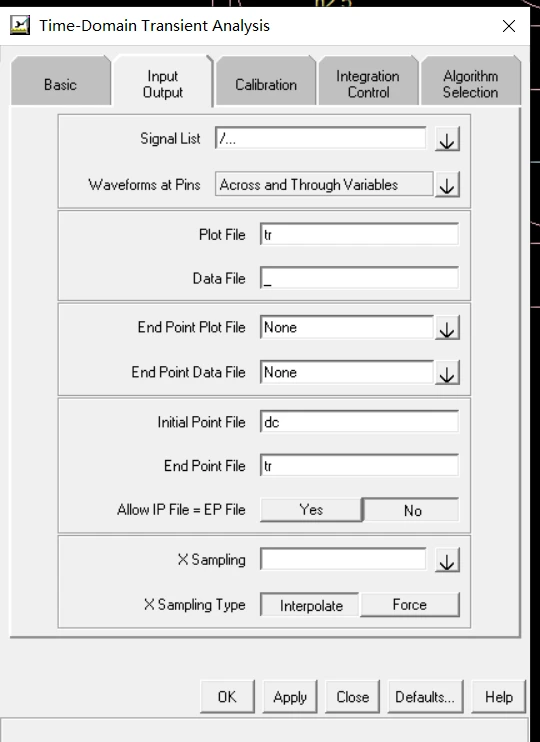Choose Interpolate as X Sampling Type
The image size is (540, 742).
(310, 605)
